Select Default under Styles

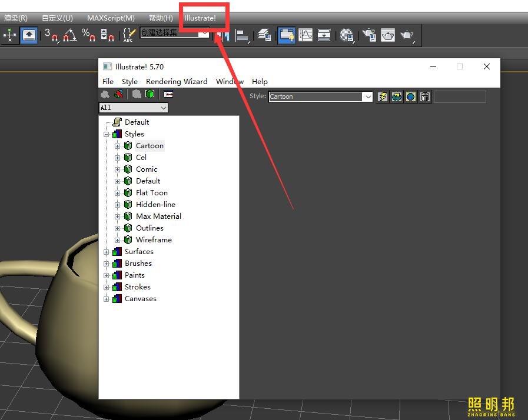(148, 181)
